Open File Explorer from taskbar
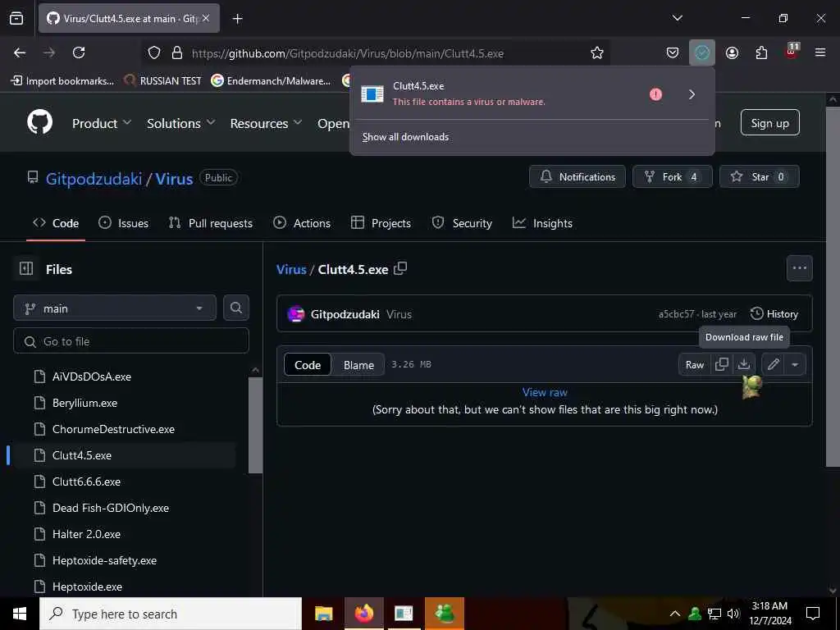Image resolution: width=840 pixels, height=630 pixels. pos(323,614)
